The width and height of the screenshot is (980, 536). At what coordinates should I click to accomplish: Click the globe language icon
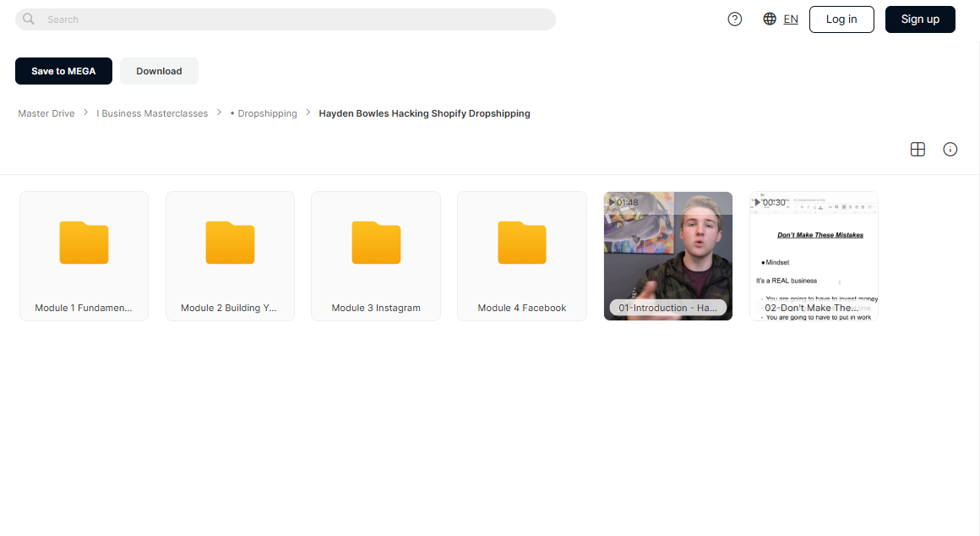click(770, 19)
